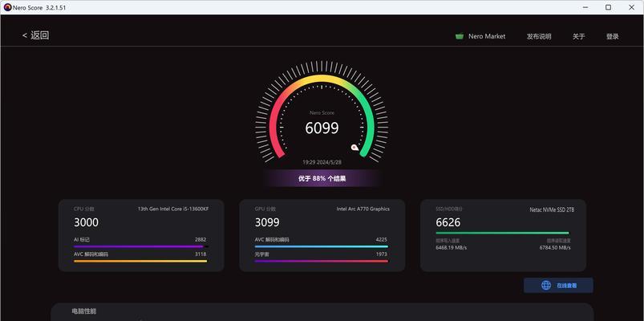Click the 元宇宙 purple-red progress bar
644x321 pixels.
(321, 261)
